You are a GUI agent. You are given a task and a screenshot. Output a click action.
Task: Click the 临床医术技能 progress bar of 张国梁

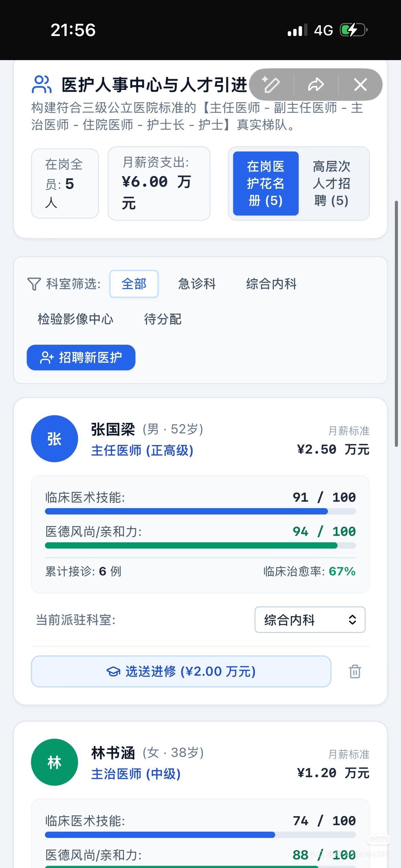(201, 511)
